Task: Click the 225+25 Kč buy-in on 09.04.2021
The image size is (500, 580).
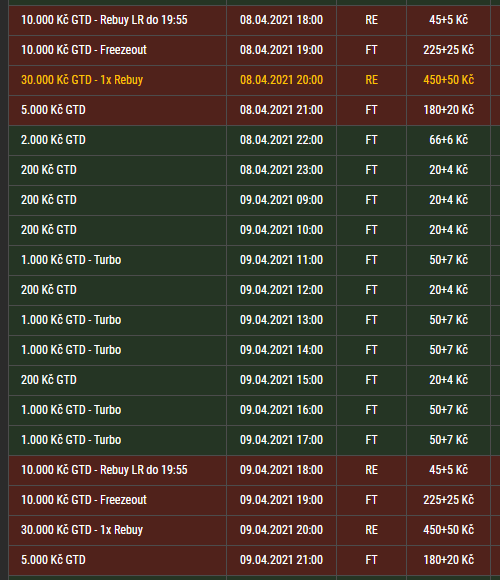Action: (449, 500)
